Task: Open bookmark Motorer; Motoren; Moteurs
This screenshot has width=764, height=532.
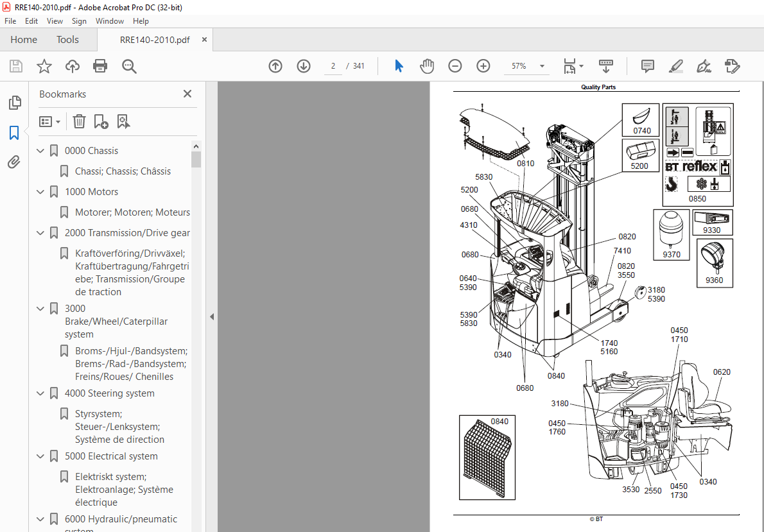Action: tap(132, 212)
